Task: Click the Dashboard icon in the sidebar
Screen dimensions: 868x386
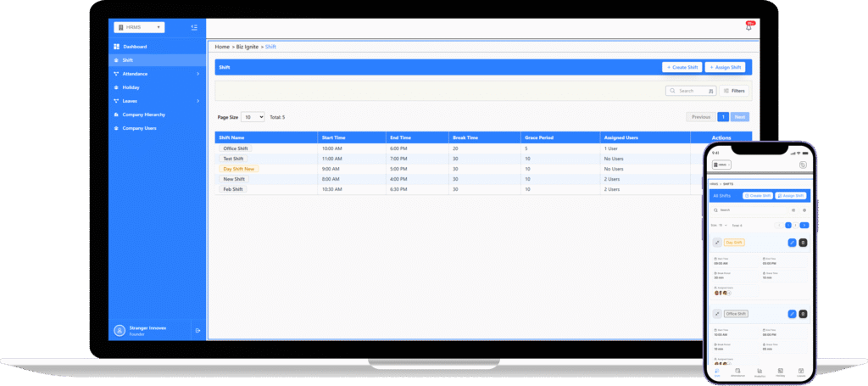Action: pos(116,47)
